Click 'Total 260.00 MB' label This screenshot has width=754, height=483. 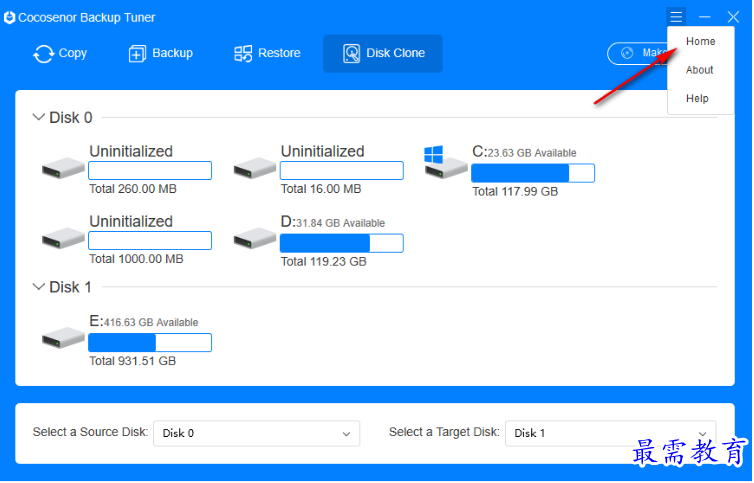[x=133, y=189]
